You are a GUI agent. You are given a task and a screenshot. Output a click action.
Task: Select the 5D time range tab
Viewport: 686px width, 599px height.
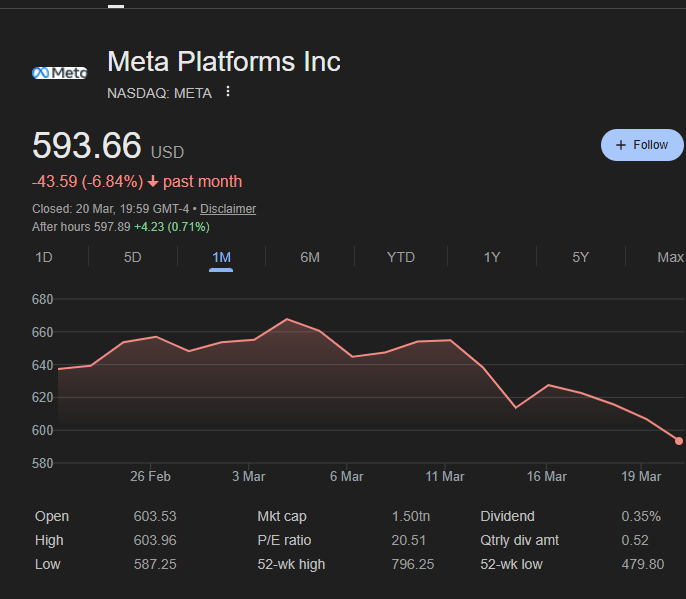132,257
